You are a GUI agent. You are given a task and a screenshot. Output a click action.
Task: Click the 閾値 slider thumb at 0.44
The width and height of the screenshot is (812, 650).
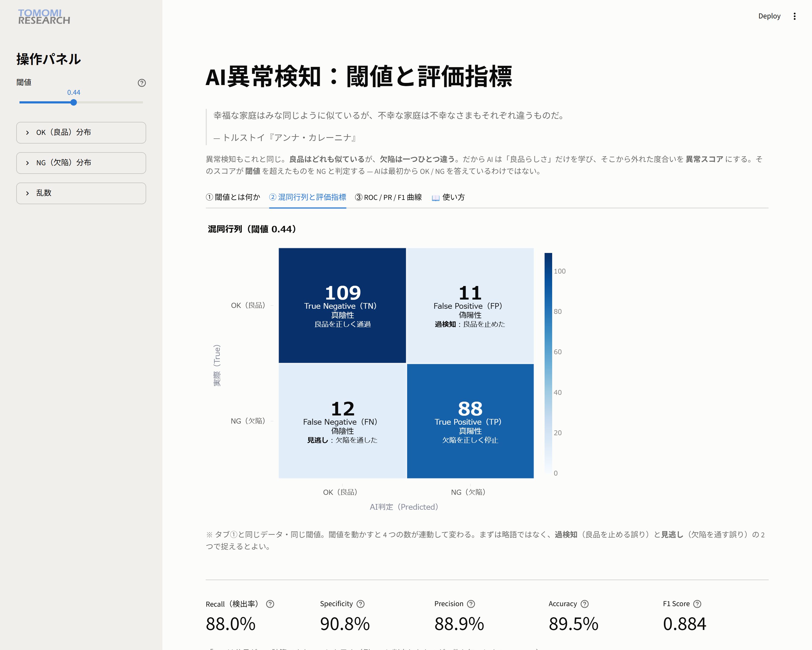(74, 102)
